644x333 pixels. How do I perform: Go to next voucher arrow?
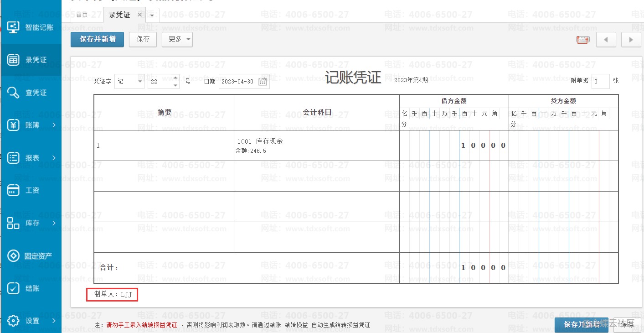pyautogui.click(x=631, y=40)
